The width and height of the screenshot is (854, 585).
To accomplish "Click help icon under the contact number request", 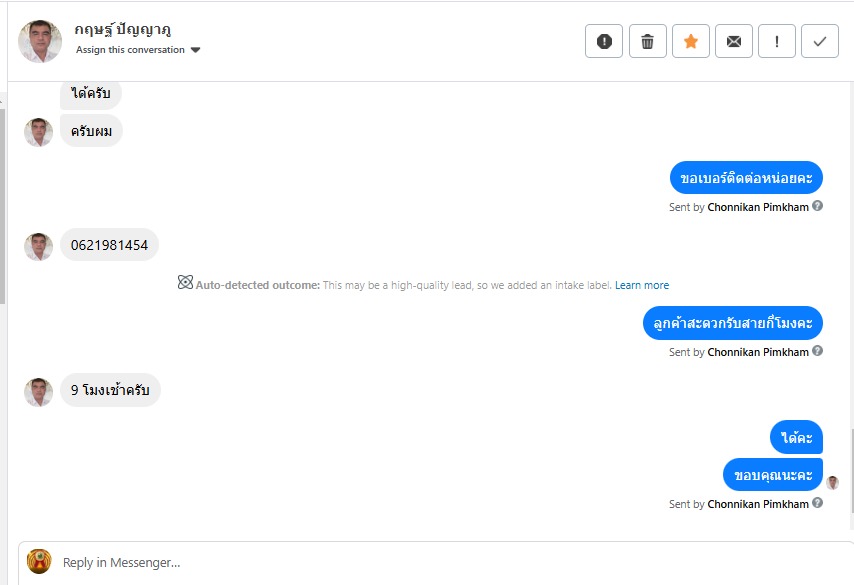I will pyautogui.click(x=818, y=207).
